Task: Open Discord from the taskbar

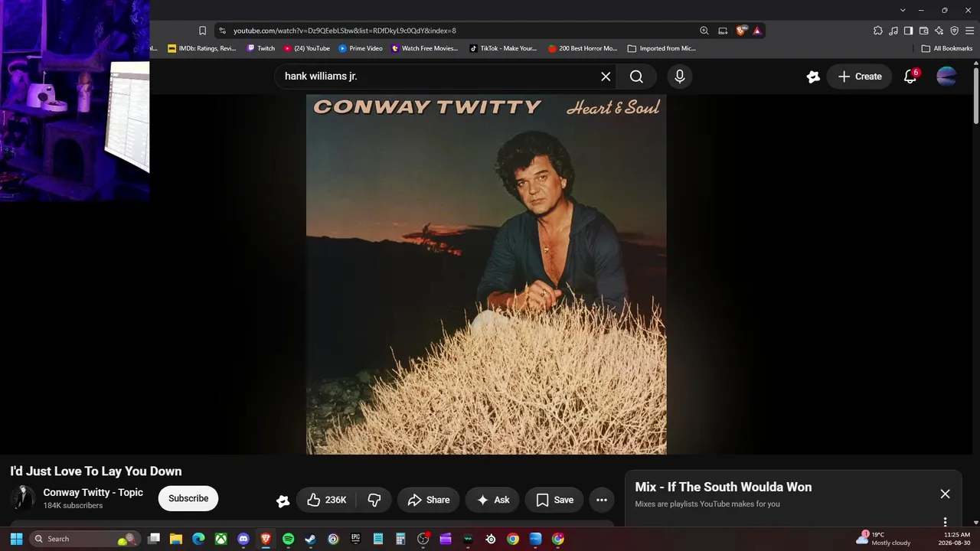Action: [x=243, y=539]
